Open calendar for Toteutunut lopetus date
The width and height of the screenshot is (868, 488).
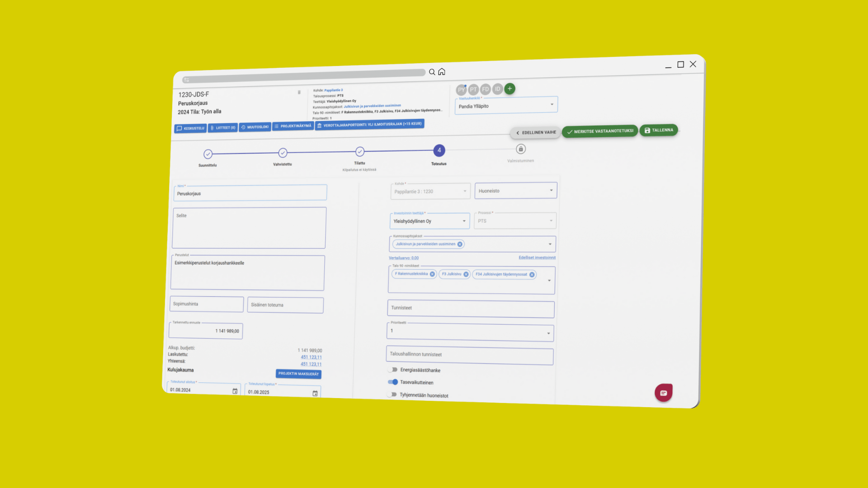tap(315, 394)
